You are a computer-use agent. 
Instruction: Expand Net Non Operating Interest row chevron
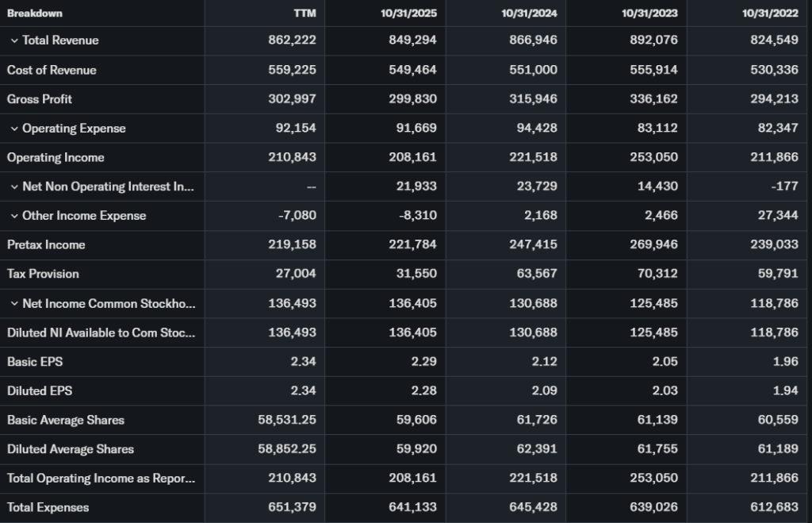click(14, 187)
